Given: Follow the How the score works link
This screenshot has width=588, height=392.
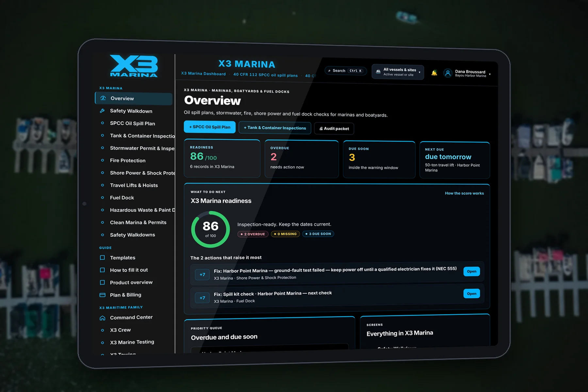Looking at the screenshot, I should tap(464, 193).
